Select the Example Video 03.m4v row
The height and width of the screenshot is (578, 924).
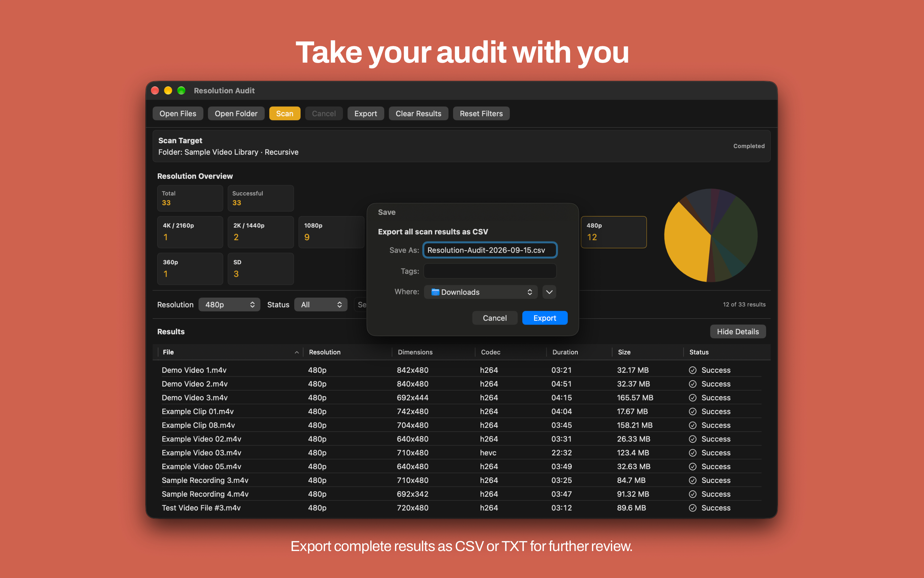(461, 453)
